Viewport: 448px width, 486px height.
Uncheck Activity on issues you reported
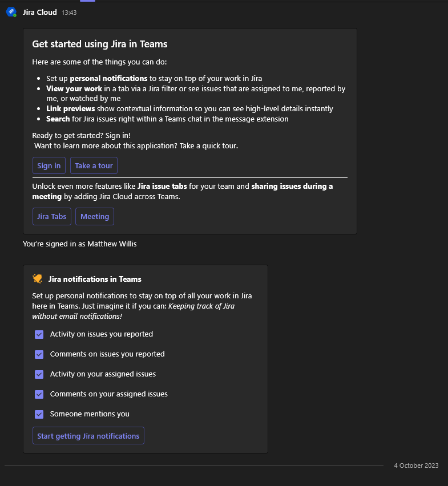tap(39, 334)
